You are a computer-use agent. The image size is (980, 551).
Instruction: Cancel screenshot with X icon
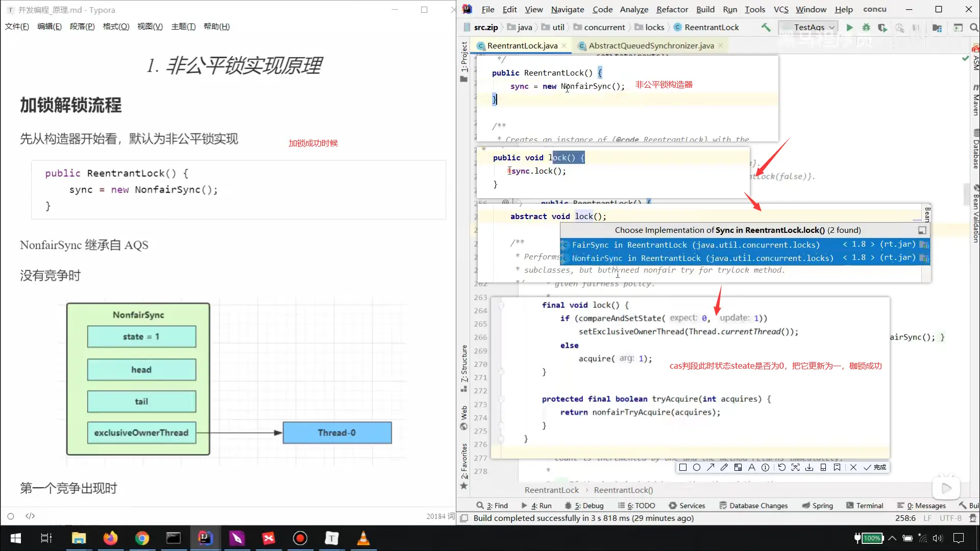(x=853, y=467)
